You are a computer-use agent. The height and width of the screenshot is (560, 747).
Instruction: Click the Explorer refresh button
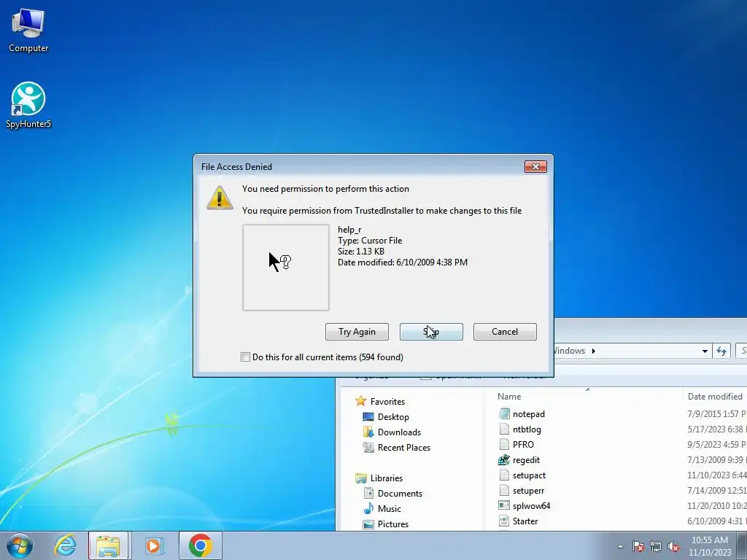721,351
